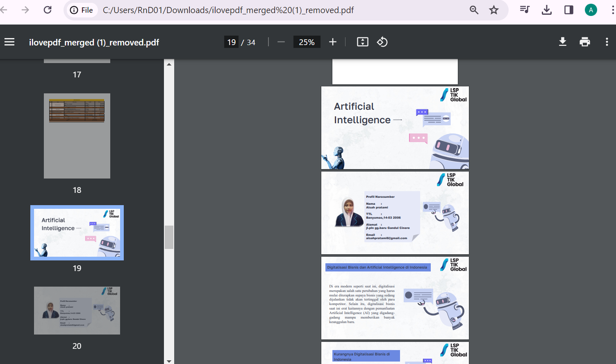Select the zoom level field showing 25%
The width and height of the screenshot is (616, 364).
(x=307, y=42)
